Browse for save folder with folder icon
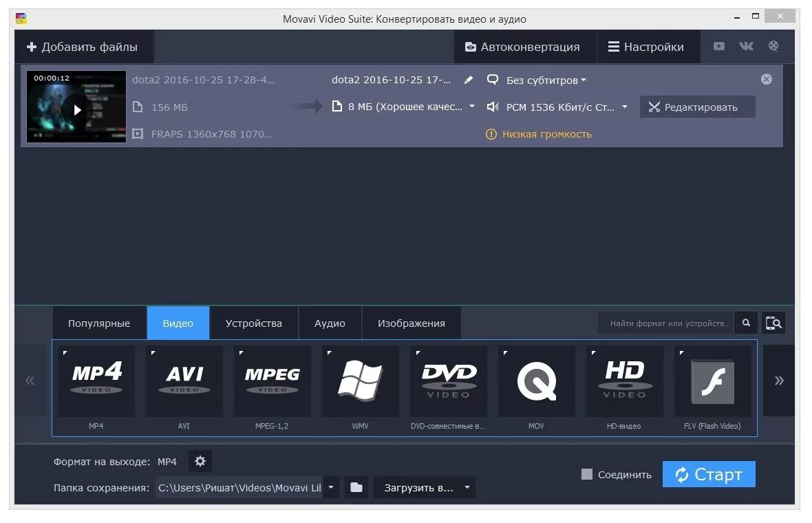The image size is (812, 523). coord(356,487)
